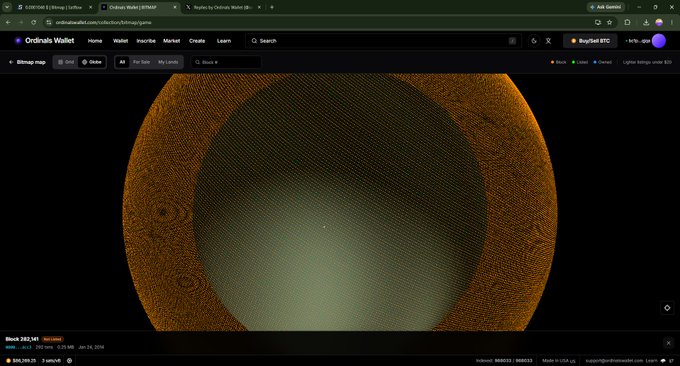Open the Learn menu item

tap(224, 41)
